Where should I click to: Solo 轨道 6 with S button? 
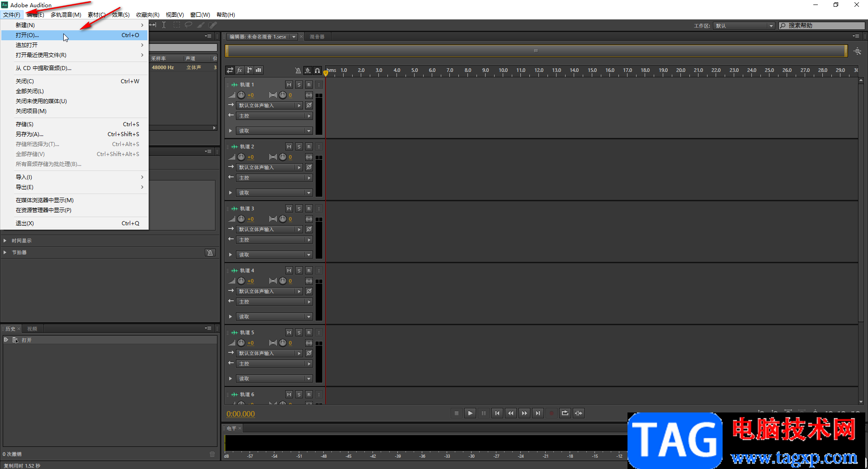299,394
